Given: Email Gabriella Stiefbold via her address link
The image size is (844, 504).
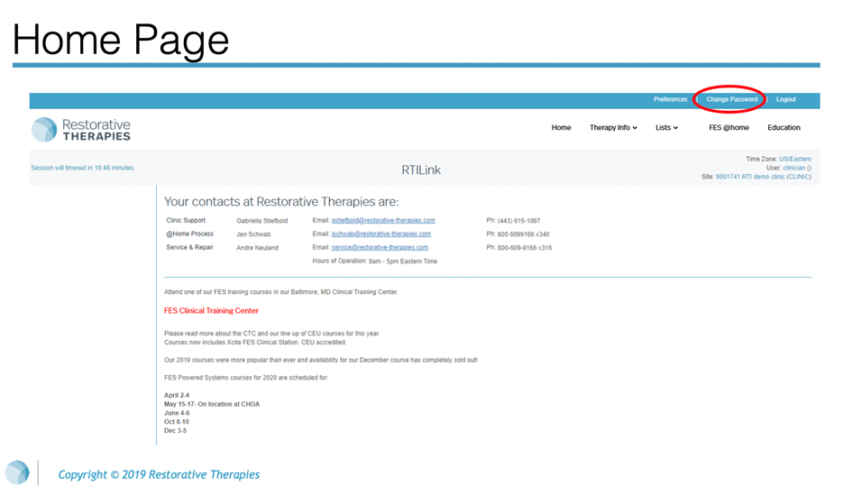Looking at the screenshot, I should point(383,221).
